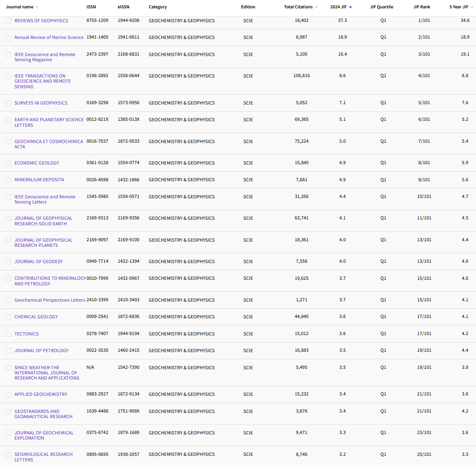Screen dimensions: 476x465
Task: Open the REVIEWS OF GEOPHYSICS journal link
Action: (x=41, y=21)
